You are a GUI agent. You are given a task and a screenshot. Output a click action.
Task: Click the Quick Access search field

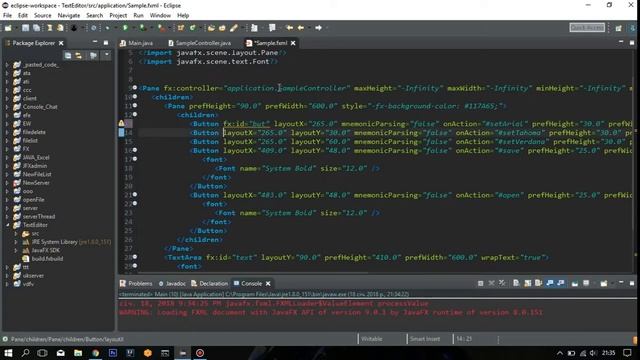click(x=587, y=27)
